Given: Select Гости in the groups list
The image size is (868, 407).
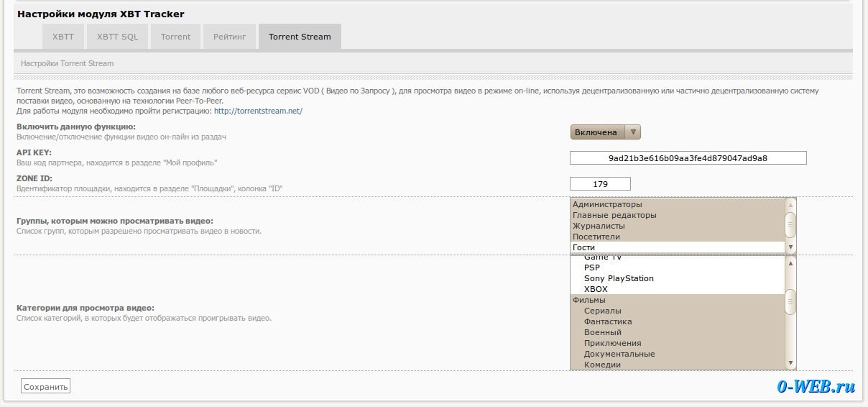Looking at the screenshot, I should pyautogui.click(x=583, y=247).
